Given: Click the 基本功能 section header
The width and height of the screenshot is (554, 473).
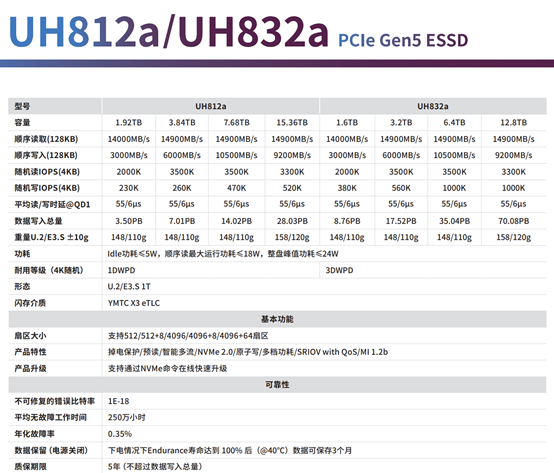Looking at the screenshot, I should [x=277, y=319].
